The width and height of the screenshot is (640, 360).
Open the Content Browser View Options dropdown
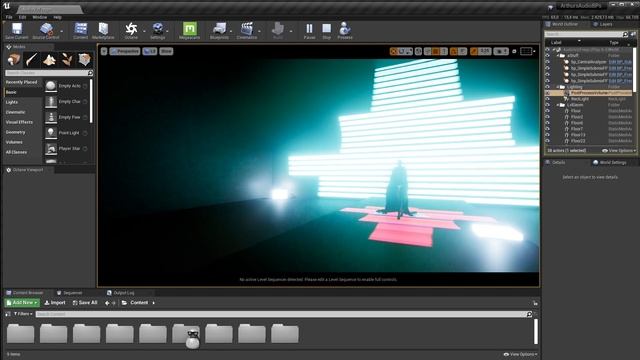click(520, 354)
